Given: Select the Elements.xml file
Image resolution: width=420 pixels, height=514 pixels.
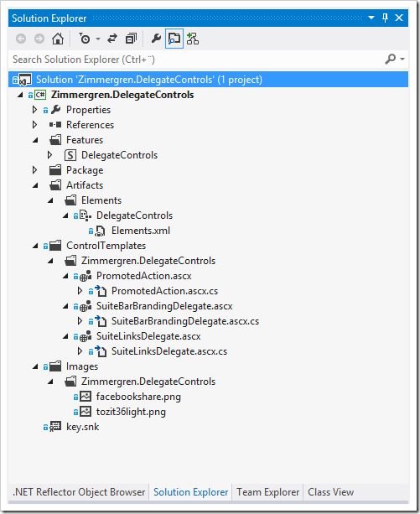Looking at the screenshot, I should click(141, 231).
